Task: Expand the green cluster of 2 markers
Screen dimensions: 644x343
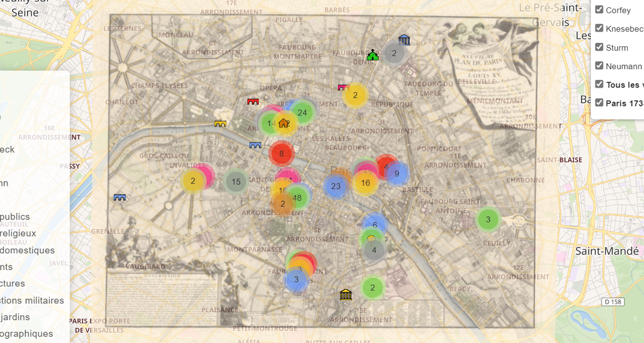Action: click(373, 288)
